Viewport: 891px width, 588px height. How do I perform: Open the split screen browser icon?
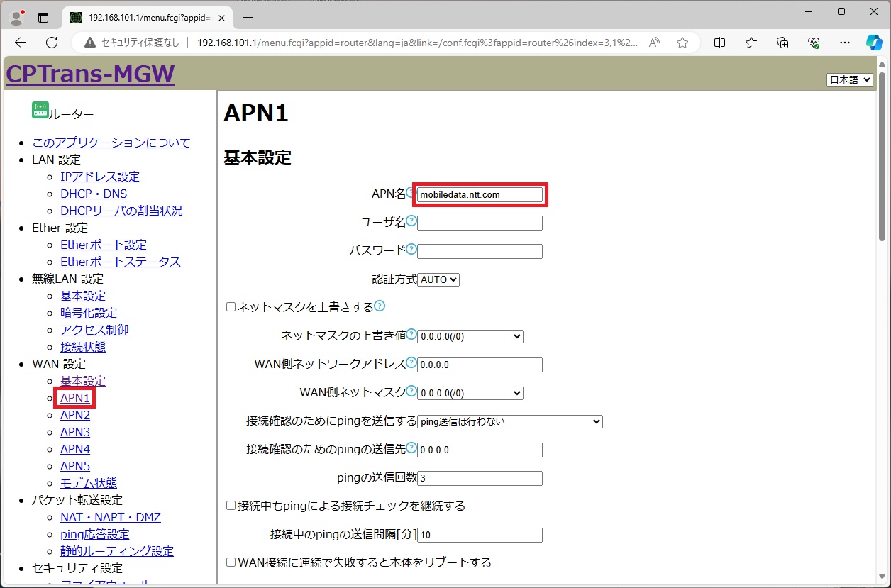coord(719,43)
